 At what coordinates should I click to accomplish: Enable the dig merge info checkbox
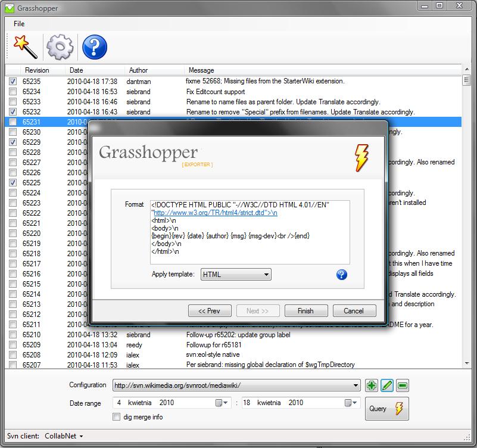click(117, 417)
